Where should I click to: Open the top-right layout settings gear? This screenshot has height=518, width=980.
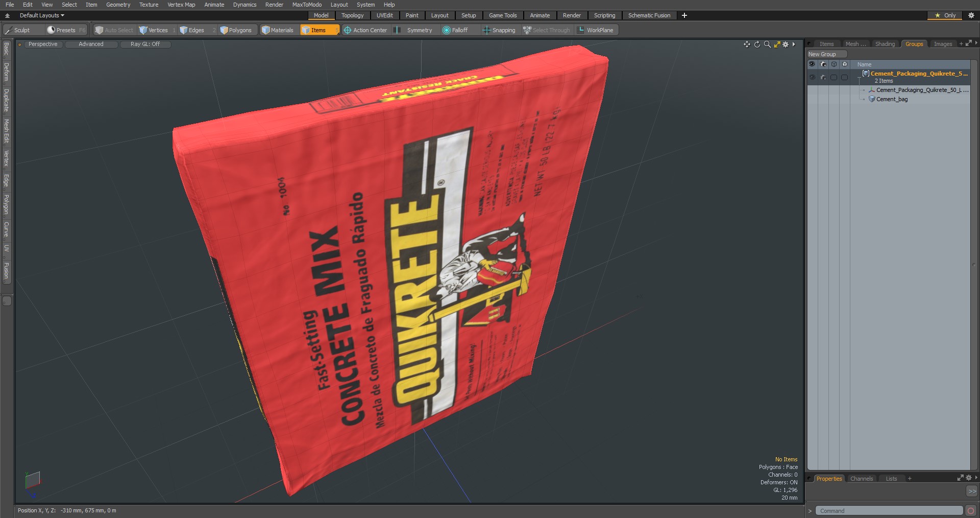(971, 15)
